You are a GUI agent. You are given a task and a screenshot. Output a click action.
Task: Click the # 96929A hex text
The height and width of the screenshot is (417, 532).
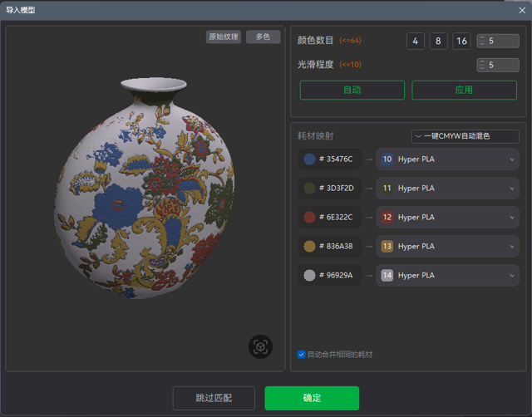[x=336, y=275]
